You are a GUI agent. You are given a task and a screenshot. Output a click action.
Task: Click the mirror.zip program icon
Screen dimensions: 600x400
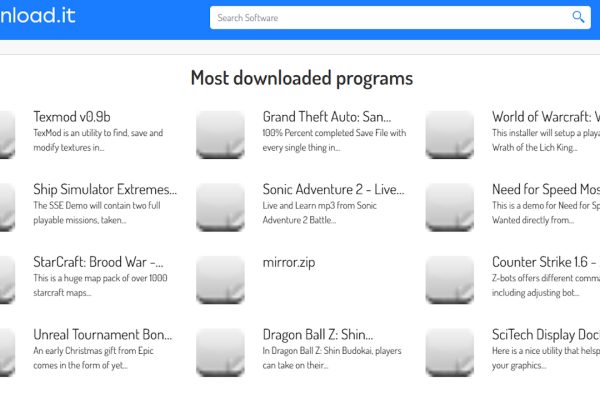coord(220,280)
